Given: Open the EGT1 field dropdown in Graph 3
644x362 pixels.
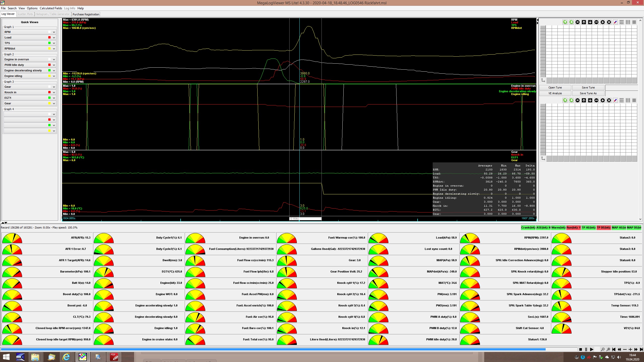Looking at the screenshot, I should [54, 98].
